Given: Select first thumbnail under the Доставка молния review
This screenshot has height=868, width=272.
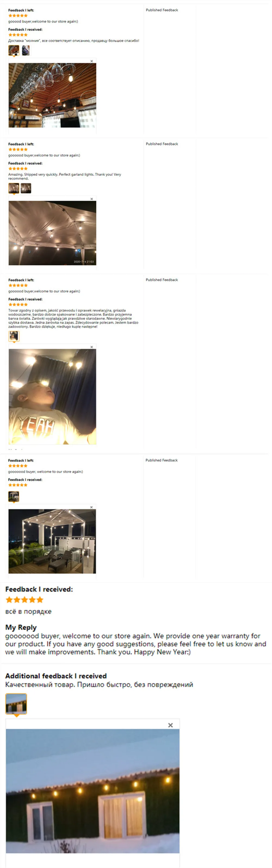Looking at the screenshot, I should [14, 50].
